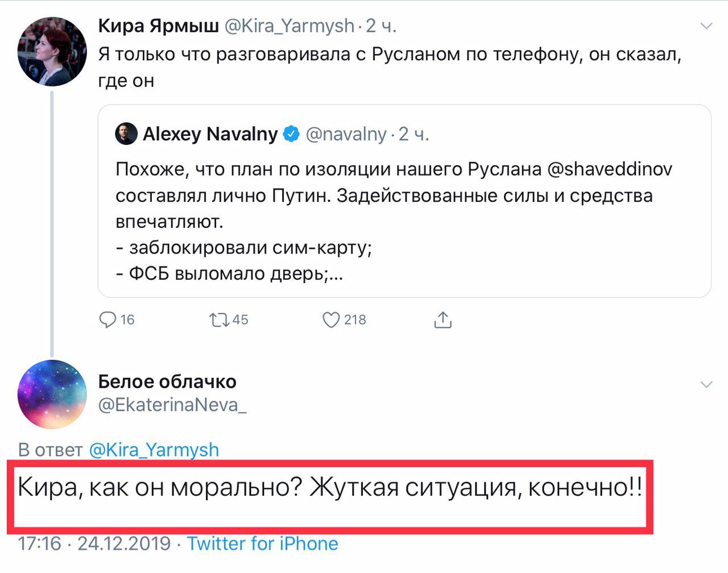
Task: Expand options chevron on Белое облачко's reply
Action: (706, 385)
